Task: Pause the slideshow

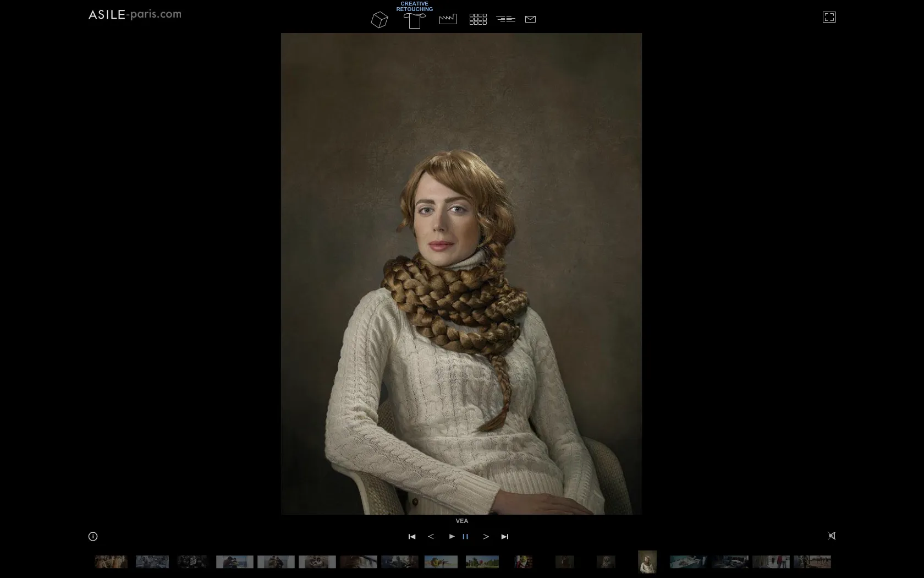Action: (x=465, y=537)
